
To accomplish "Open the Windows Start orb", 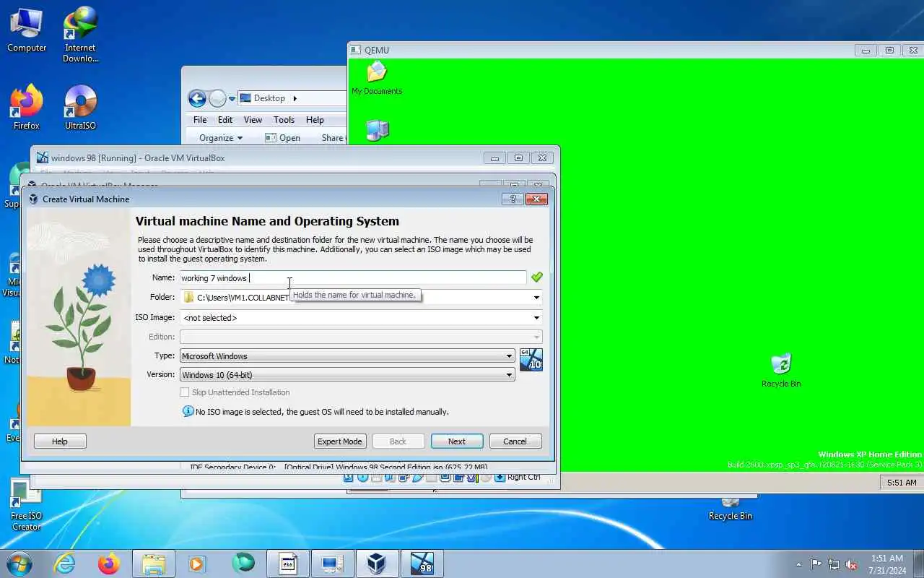I will [x=19, y=564].
